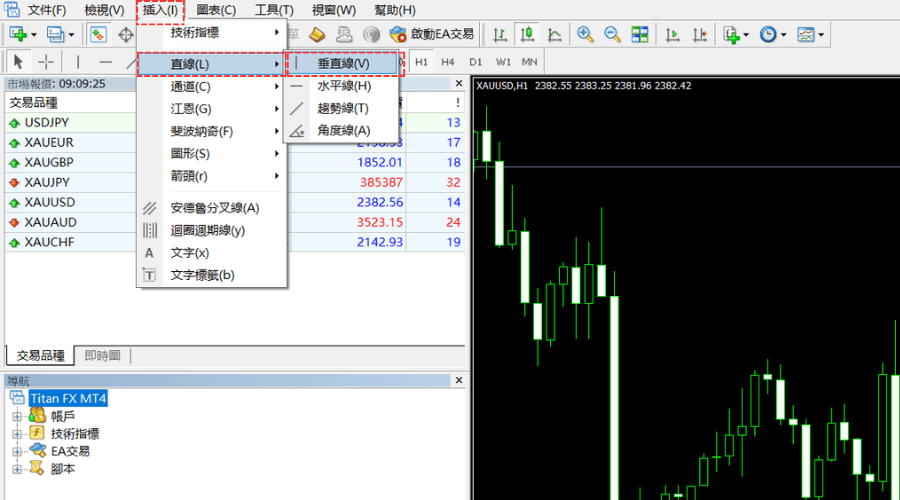Click the clock periodicity icon
Screen dimensions: 900x500
(767, 35)
